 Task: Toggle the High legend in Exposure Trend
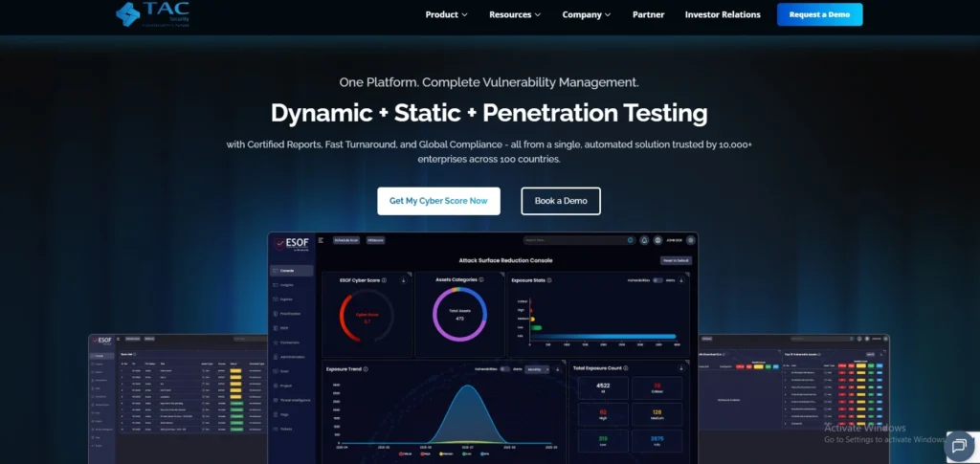426,454
